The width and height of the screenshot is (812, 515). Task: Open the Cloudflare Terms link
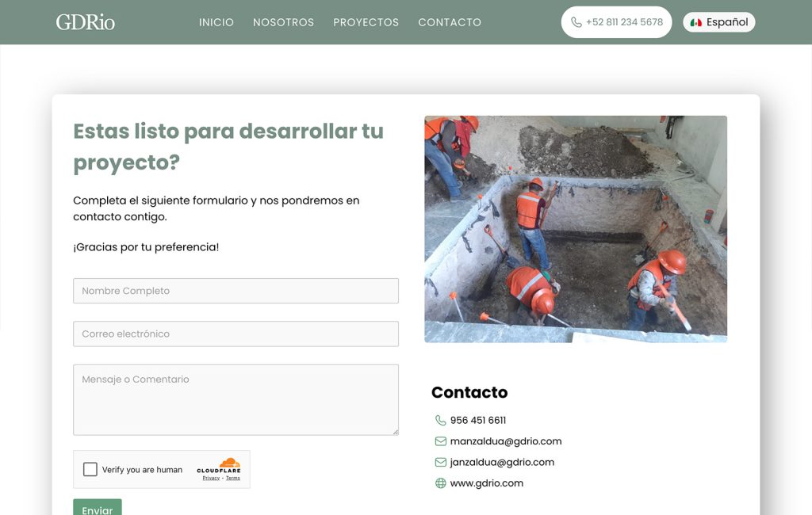click(232, 477)
